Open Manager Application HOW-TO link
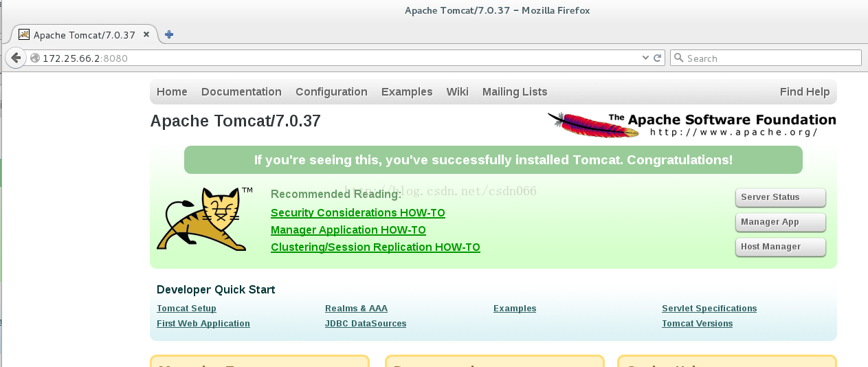Image resolution: width=868 pixels, height=367 pixels. 348,230
